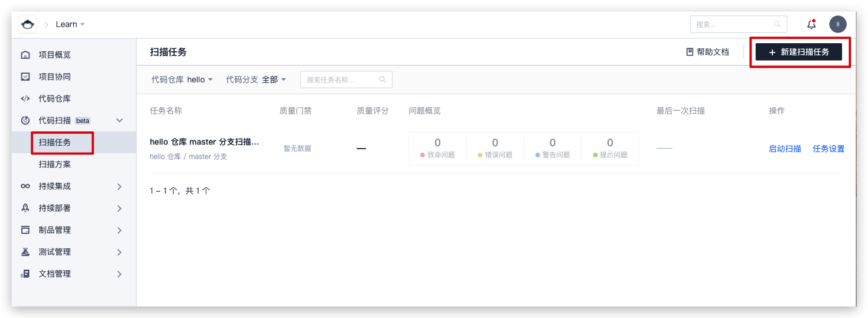Image resolution: width=868 pixels, height=318 pixels.
Task: Click the 扫描任务 page title
Action: point(168,52)
